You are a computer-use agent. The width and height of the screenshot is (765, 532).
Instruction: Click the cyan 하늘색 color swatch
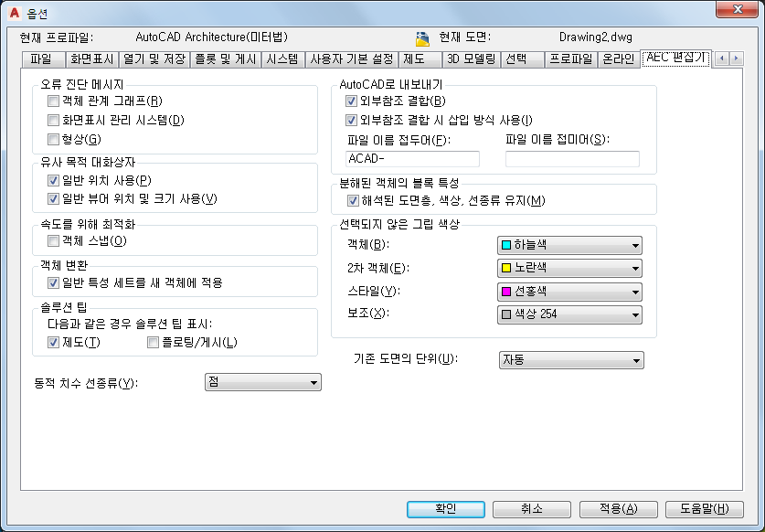506,245
